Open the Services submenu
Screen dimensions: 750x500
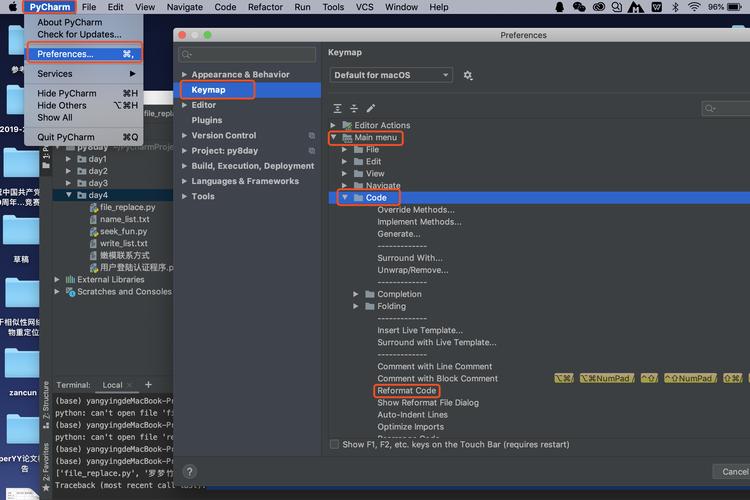(84, 74)
